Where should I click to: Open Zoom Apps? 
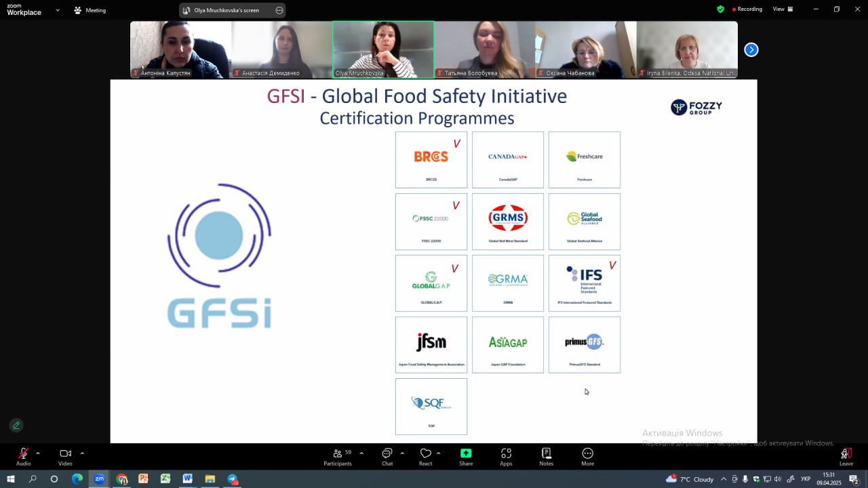point(506,457)
